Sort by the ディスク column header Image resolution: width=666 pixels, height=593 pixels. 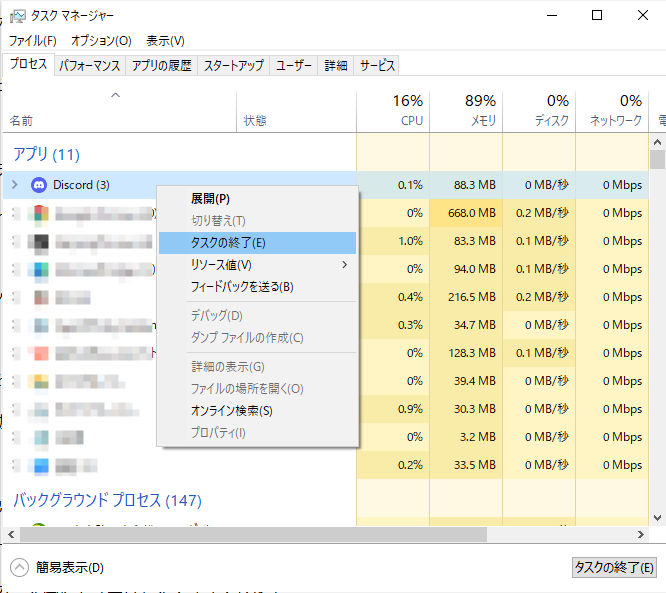[539, 111]
